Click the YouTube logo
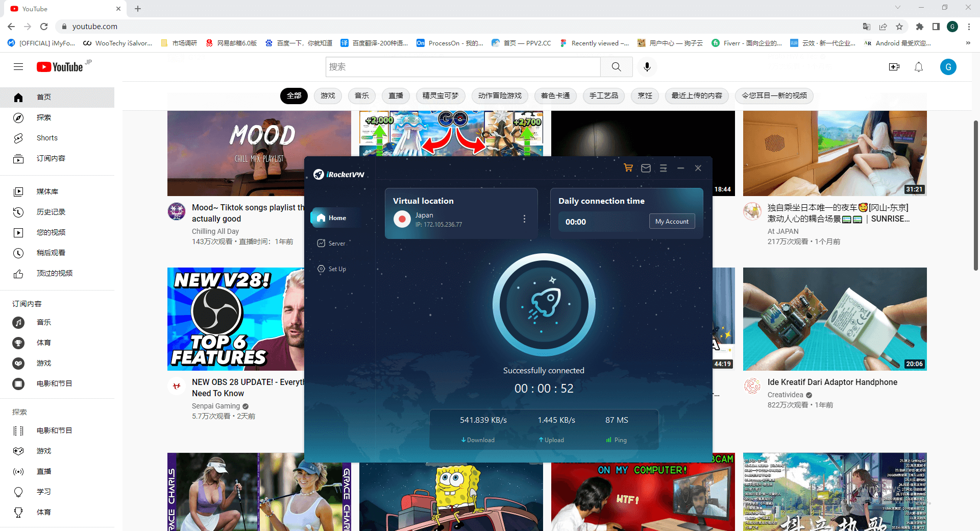980x531 pixels. [60, 67]
